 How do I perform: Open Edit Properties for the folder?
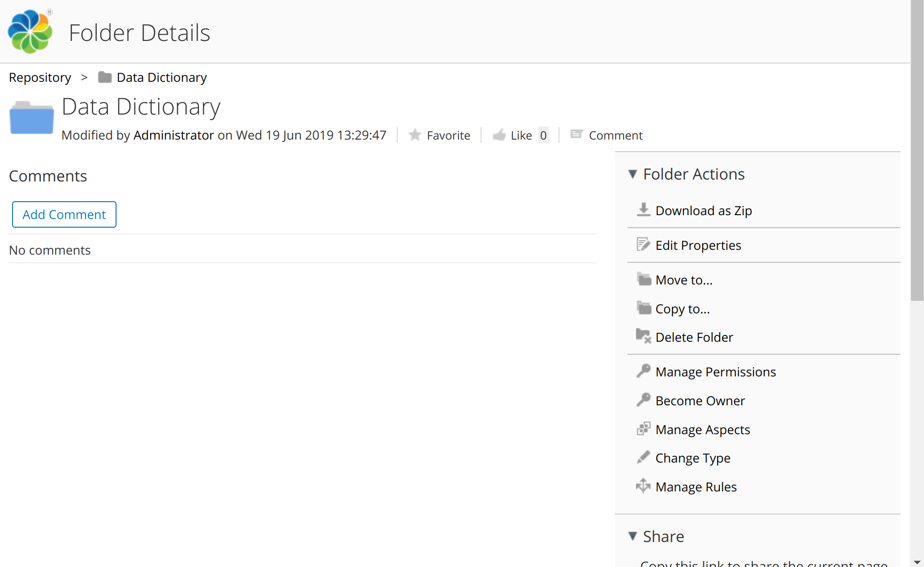point(698,245)
